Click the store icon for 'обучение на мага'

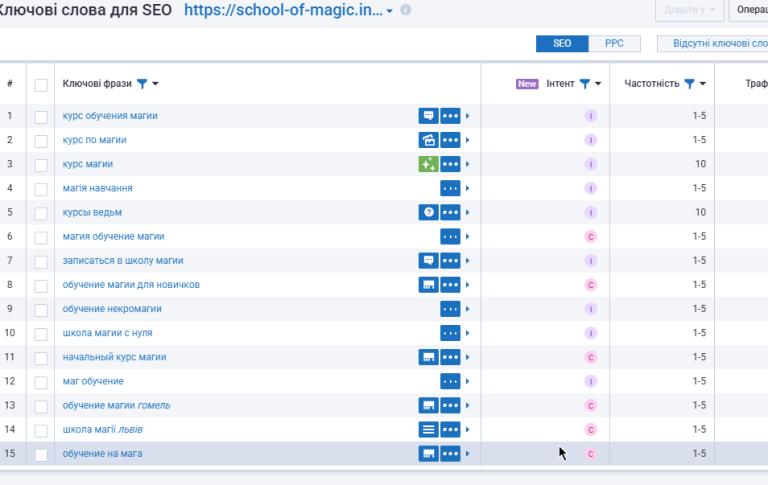[428, 454]
